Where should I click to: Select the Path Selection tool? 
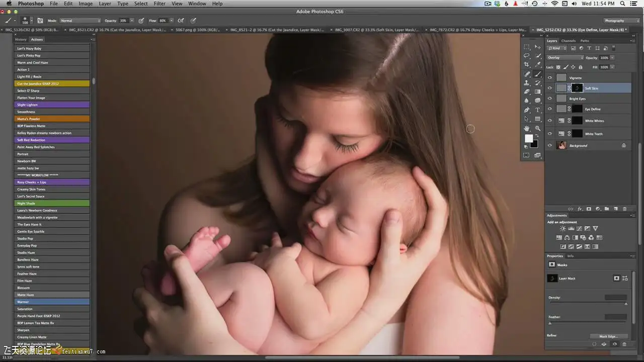point(527,119)
